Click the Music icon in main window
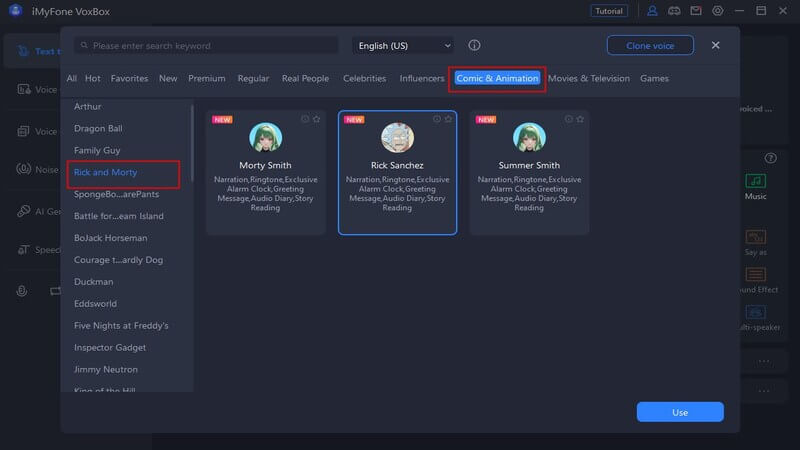 coord(756,181)
